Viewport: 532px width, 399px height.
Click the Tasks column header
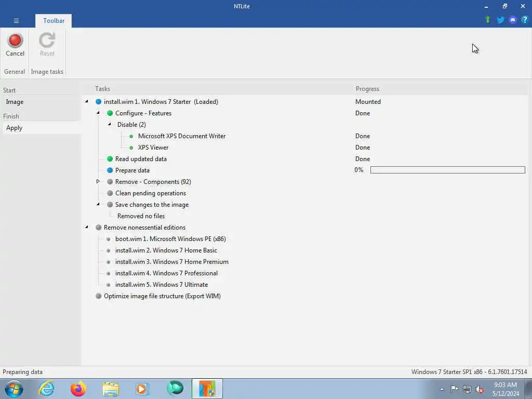[x=103, y=89]
